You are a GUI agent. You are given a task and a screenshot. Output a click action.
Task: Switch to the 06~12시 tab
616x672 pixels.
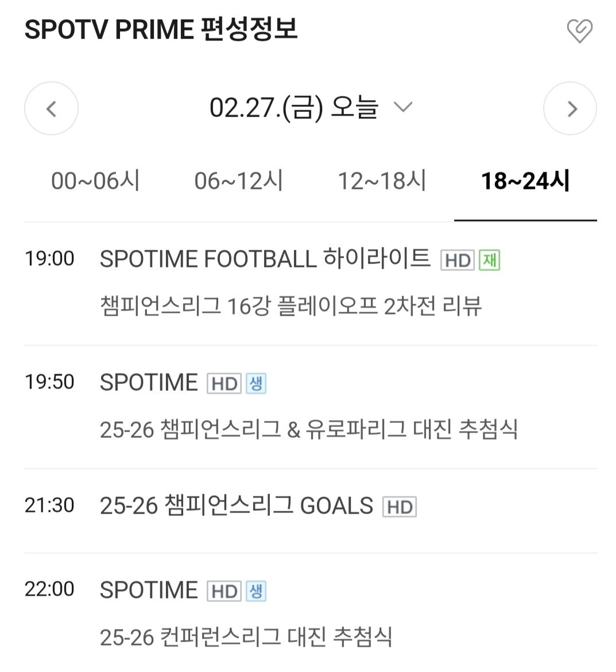point(239,180)
